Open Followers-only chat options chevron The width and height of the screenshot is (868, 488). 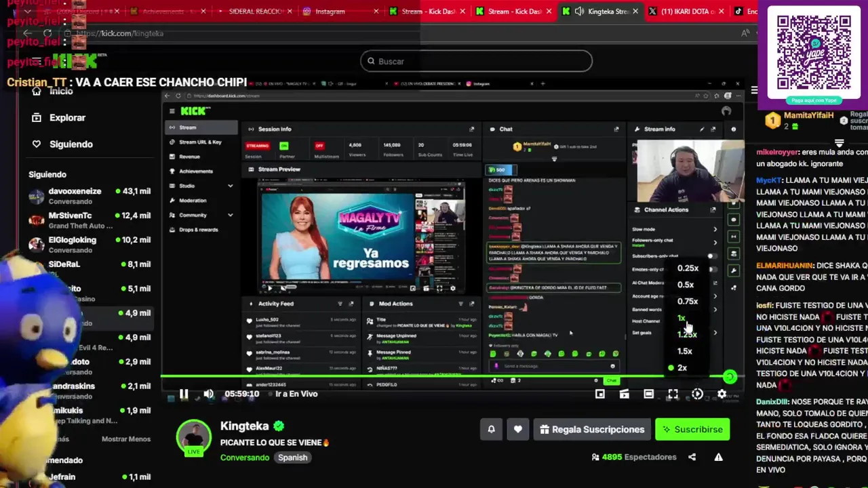715,242
